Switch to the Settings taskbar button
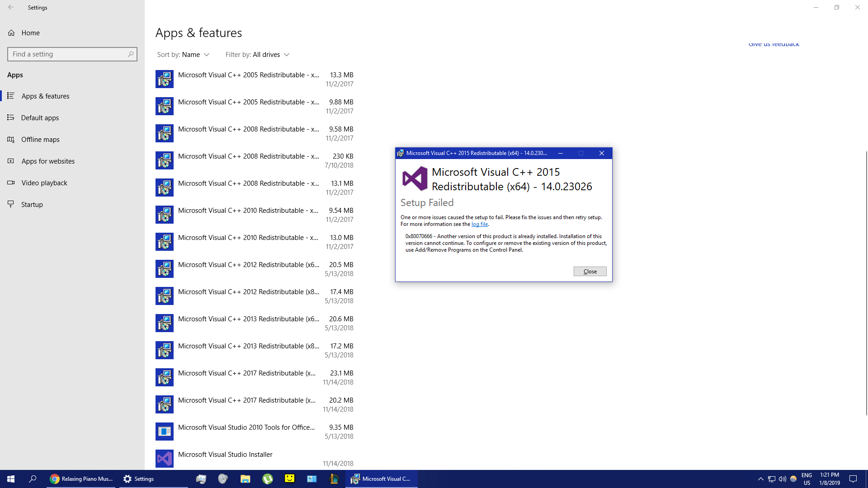 pos(154,479)
